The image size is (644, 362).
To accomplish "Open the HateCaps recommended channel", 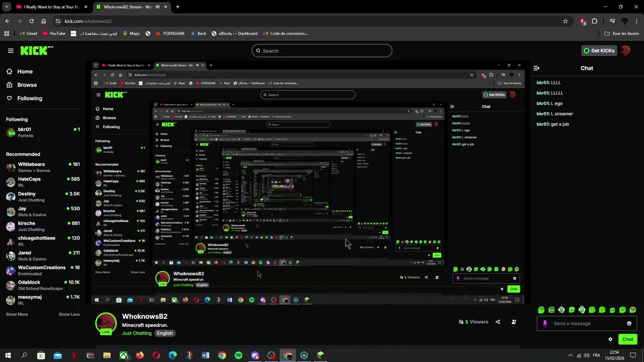I will [x=43, y=182].
